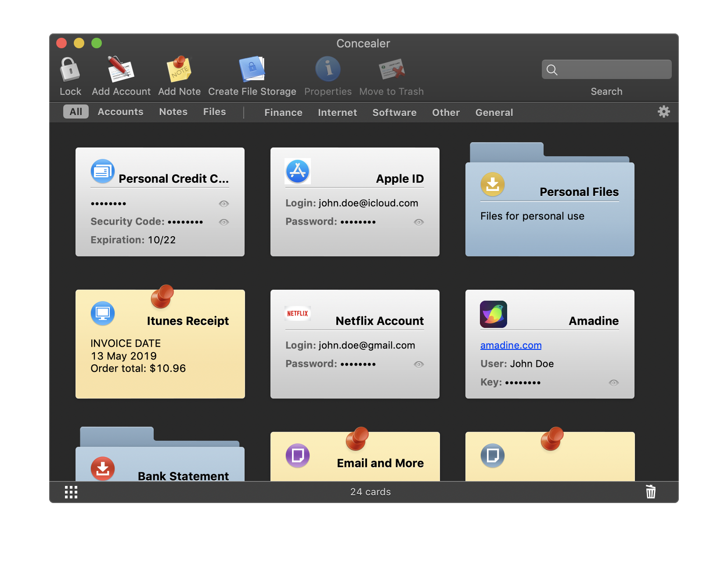Screen dimensions: 728x568
Task: Click the Apple ID App Store icon
Action: click(298, 171)
